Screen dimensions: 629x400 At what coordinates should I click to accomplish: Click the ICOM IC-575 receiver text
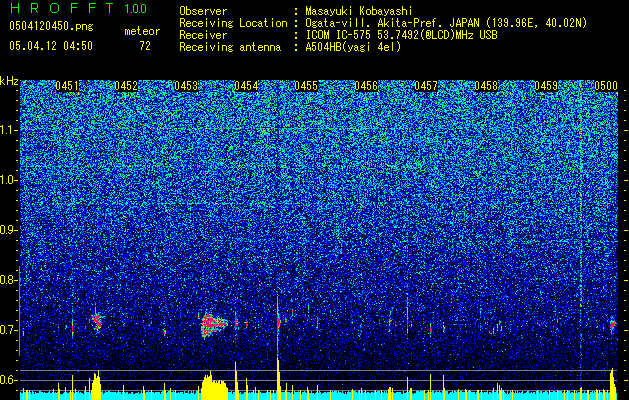[401, 35]
